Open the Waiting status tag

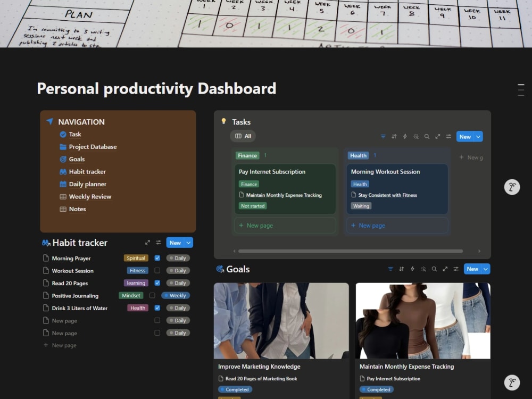(x=361, y=206)
